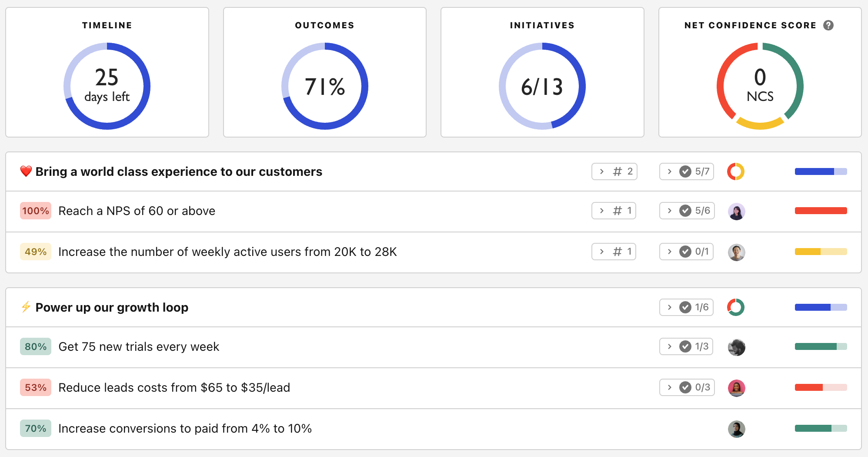The width and height of the screenshot is (868, 457).
Task: Click the 80% badge on new trials outcome
Action: click(x=36, y=346)
